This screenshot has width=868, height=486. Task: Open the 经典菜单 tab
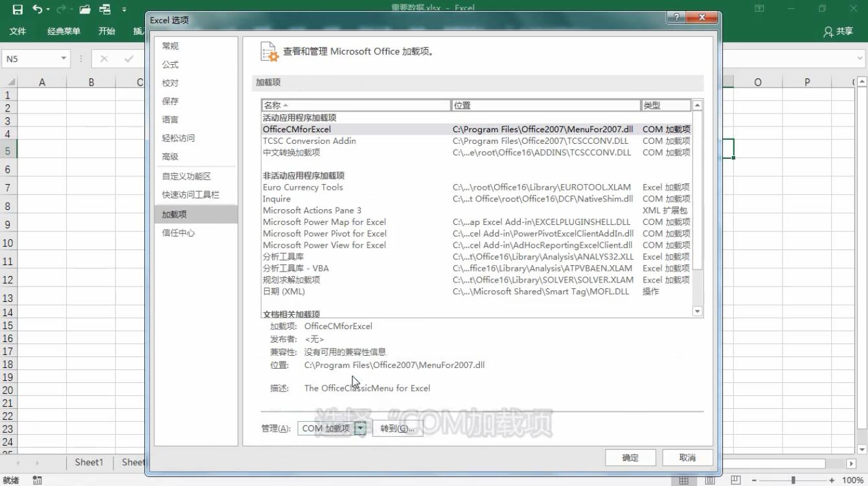63,31
